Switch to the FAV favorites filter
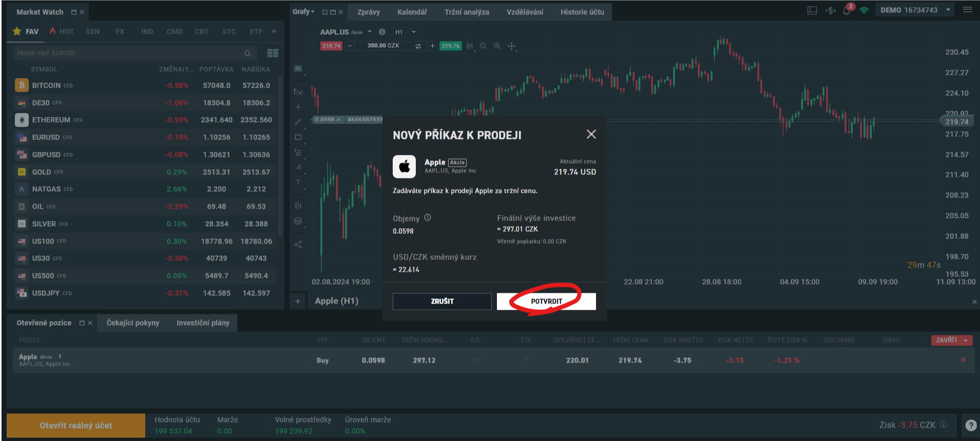 tap(26, 32)
